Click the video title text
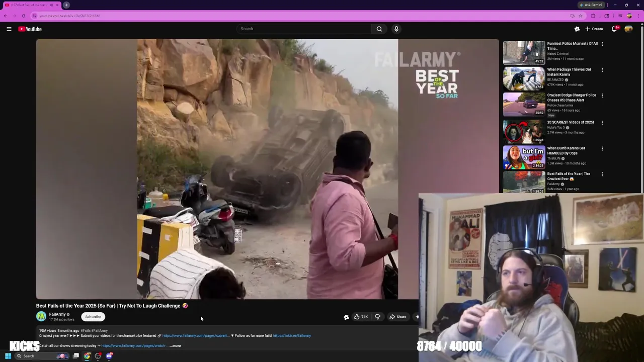 pos(112,306)
